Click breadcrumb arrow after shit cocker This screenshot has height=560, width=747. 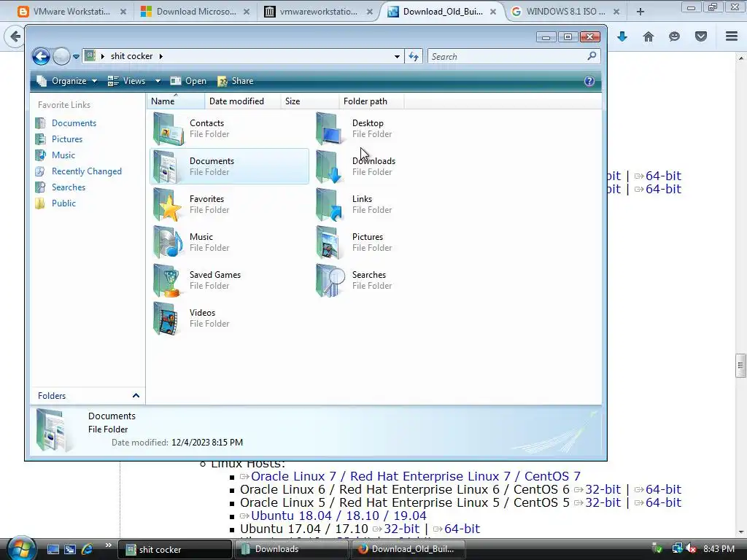click(x=161, y=56)
